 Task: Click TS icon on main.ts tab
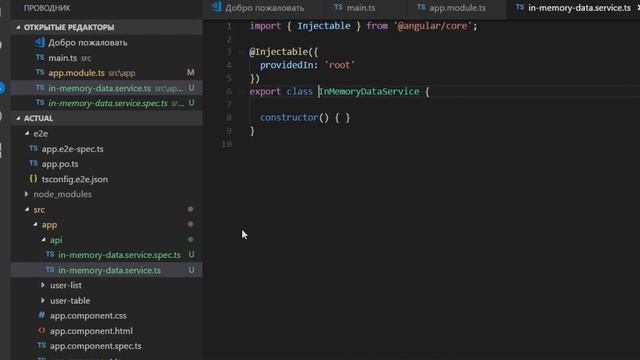click(x=338, y=7)
